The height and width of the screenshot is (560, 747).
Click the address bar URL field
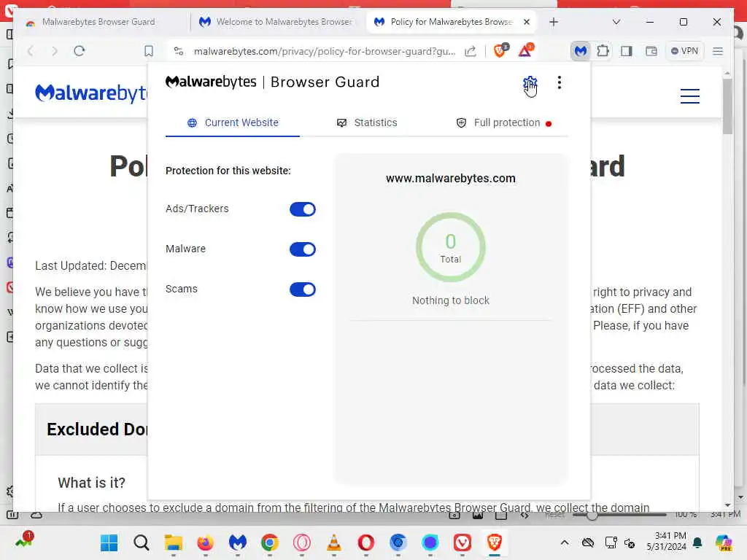pos(324,51)
